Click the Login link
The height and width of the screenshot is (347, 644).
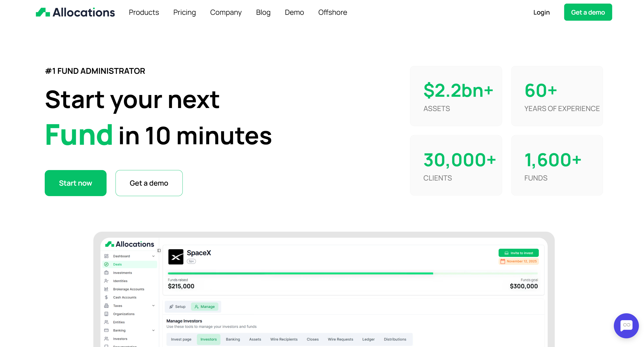tap(541, 12)
